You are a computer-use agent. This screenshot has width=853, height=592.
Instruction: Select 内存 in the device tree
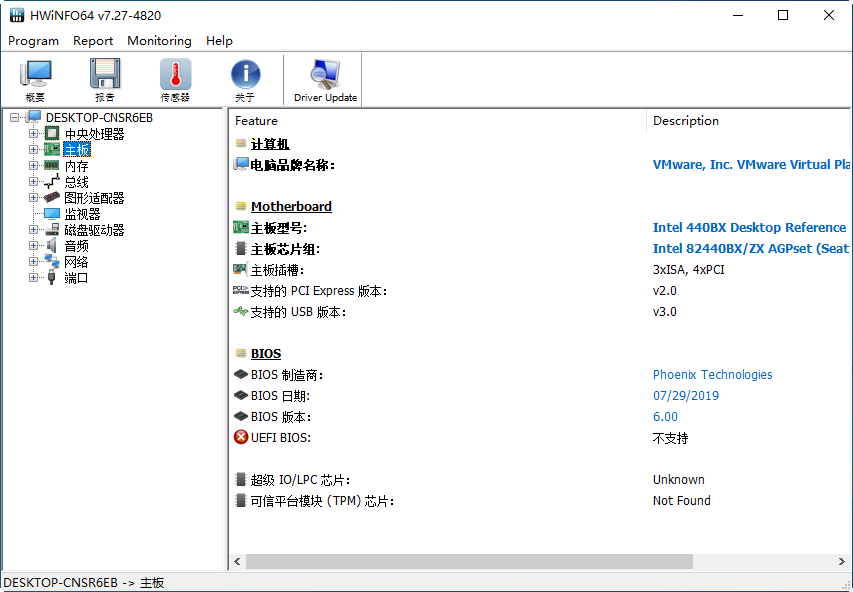point(76,166)
